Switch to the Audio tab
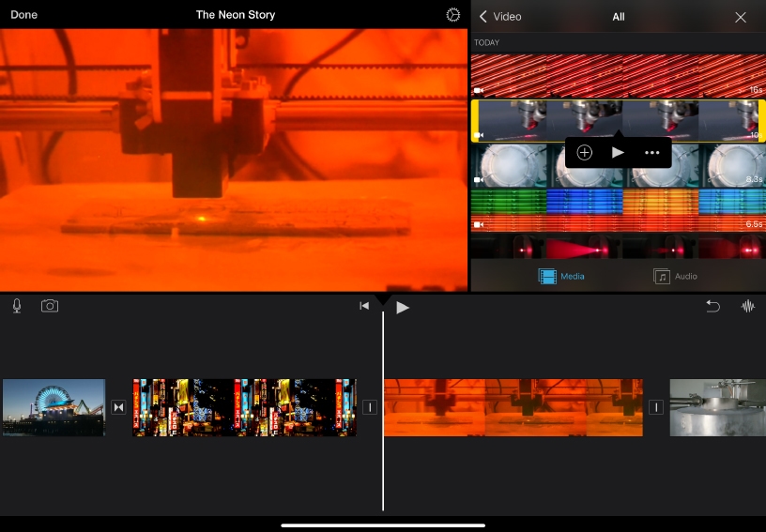The height and width of the screenshot is (532, 766). [x=676, y=276]
